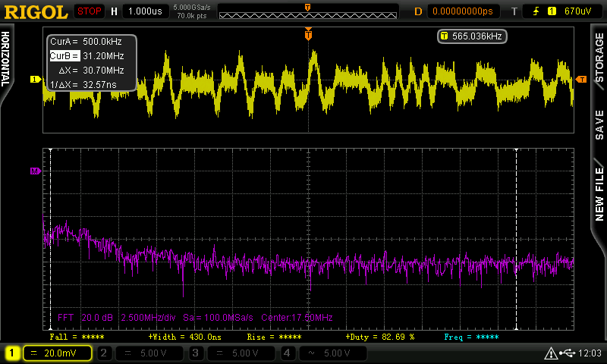Click the 2.500MHz/div FFT scale readout
This screenshot has height=364, width=607.
click(148, 318)
